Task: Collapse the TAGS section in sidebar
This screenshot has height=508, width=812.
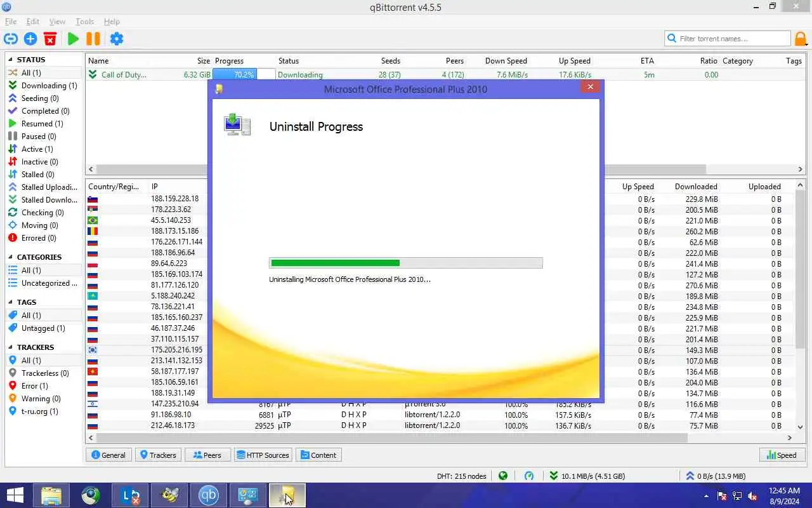Action: pos(11,302)
